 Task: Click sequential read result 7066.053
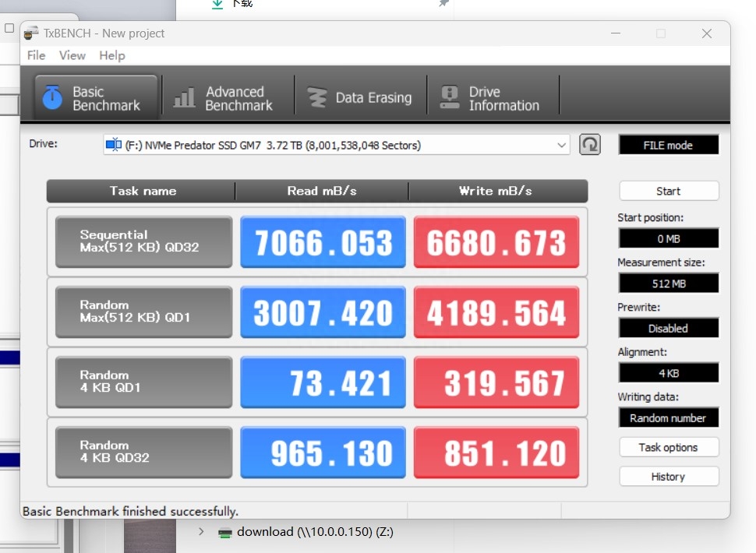[323, 241]
